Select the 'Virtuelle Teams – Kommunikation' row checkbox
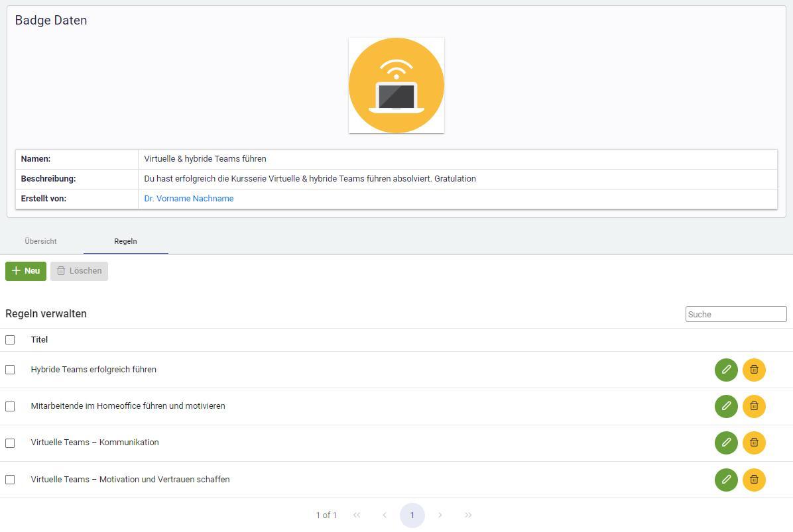Image resolution: width=793 pixels, height=532 pixels. (x=10, y=443)
